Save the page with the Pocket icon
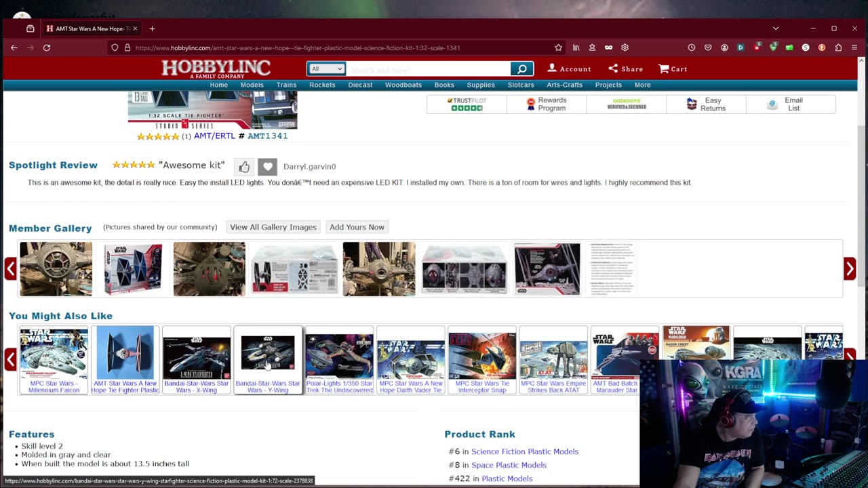Viewport: 868px width, 488px height. pos(708,47)
